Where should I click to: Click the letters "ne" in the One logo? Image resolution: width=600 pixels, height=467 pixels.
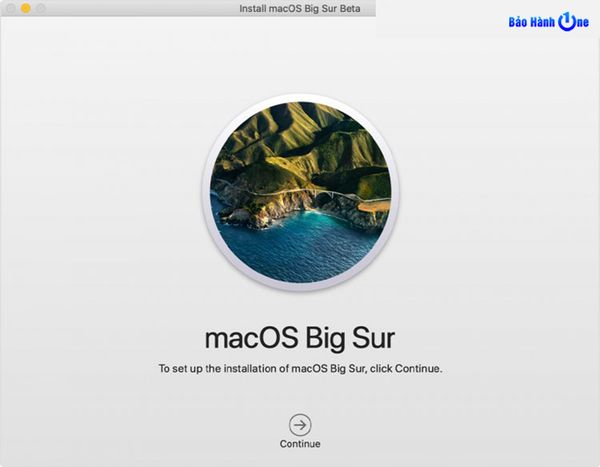[x=582, y=23]
